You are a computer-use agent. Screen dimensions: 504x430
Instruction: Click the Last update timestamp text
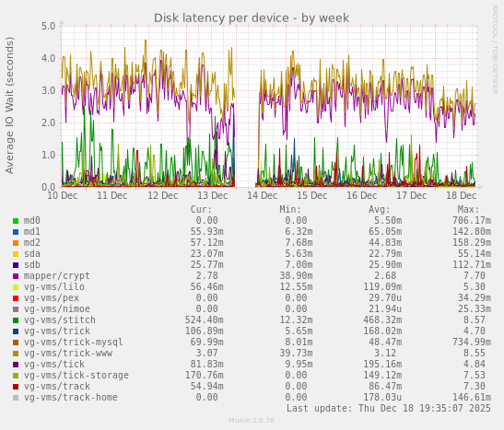click(389, 408)
